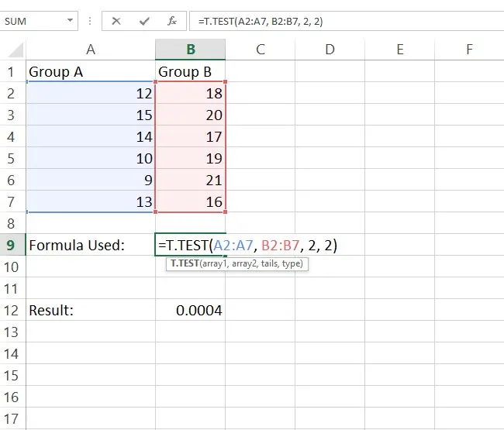Screen dimensions: 504x430
Task: Click cell containing value 21
Action: pos(191,180)
